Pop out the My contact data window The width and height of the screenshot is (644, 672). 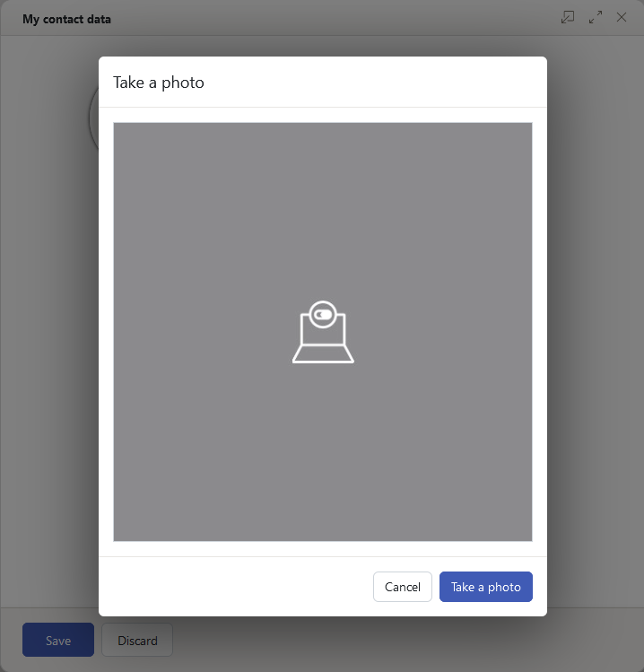click(568, 17)
